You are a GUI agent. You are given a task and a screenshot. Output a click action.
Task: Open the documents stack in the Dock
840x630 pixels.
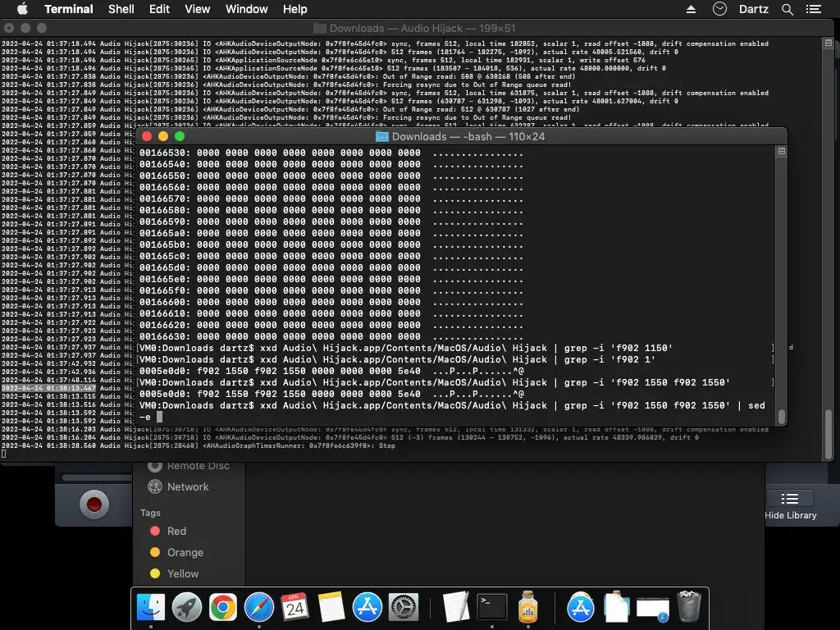coord(617,607)
